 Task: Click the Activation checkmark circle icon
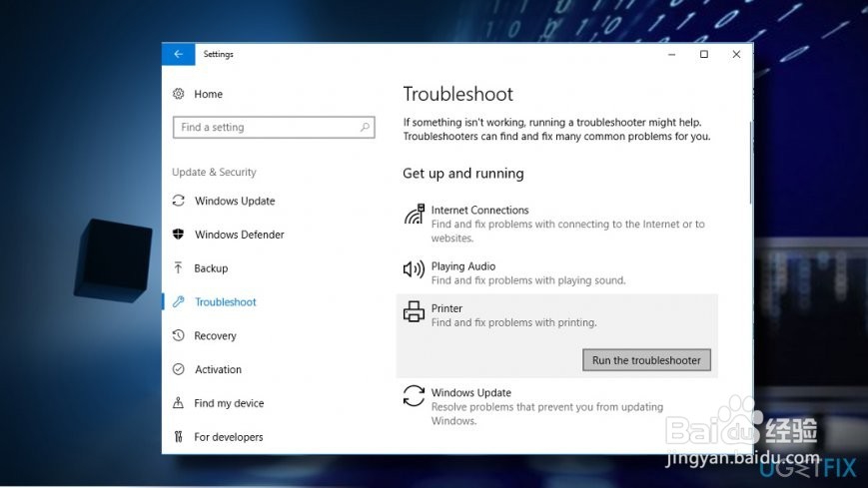pyautogui.click(x=178, y=369)
